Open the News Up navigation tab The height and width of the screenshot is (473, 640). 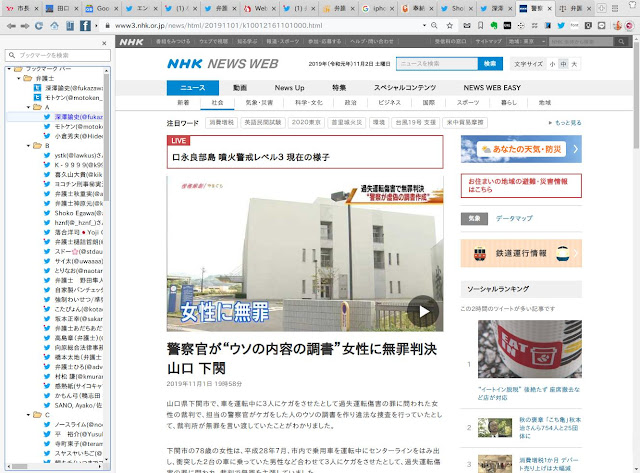[289, 88]
